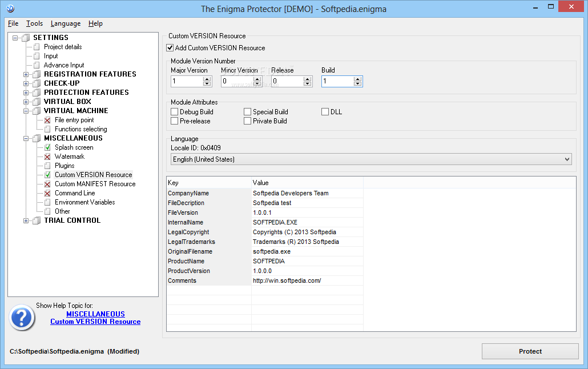Click the folder icon beside MISCELLANEOUS
Viewport: 588px width, 369px height.
pos(37,138)
